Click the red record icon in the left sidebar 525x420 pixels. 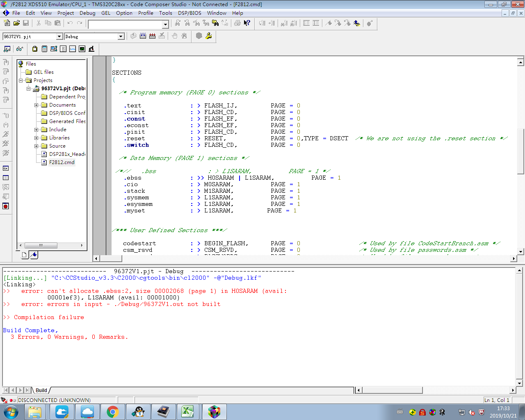tap(6, 206)
